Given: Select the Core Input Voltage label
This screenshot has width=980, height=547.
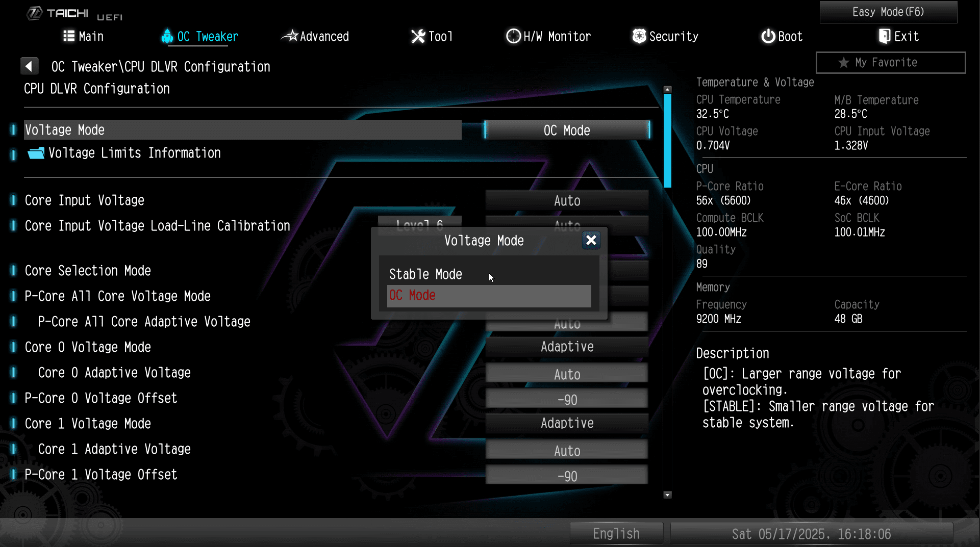Looking at the screenshot, I should 85,200.
